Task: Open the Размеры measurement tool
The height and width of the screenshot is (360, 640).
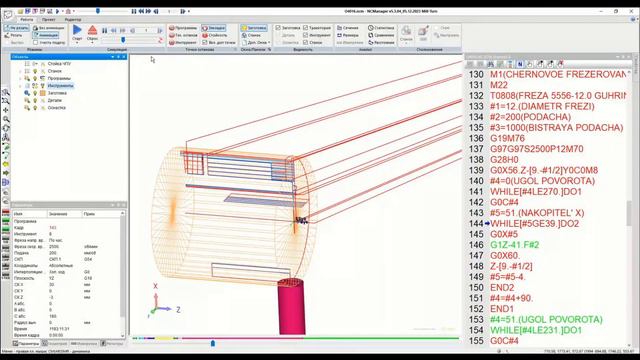Action: 348,35
